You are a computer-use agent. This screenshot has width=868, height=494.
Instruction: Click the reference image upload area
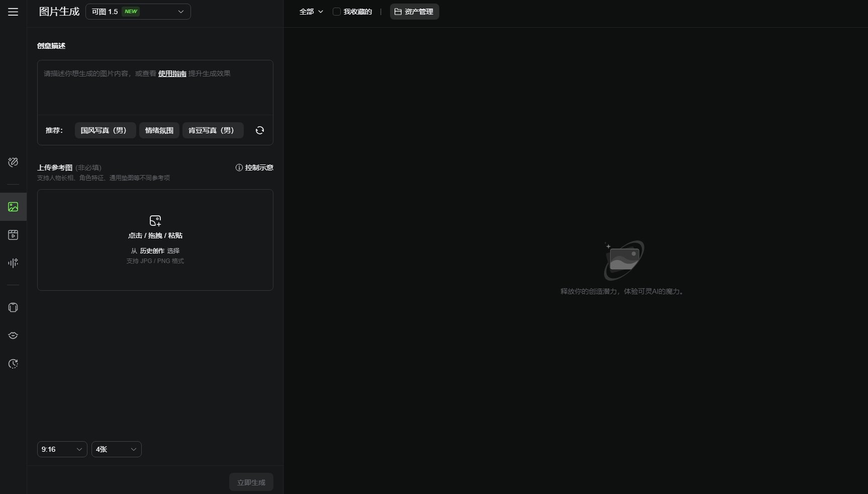click(x=155, y=240)
